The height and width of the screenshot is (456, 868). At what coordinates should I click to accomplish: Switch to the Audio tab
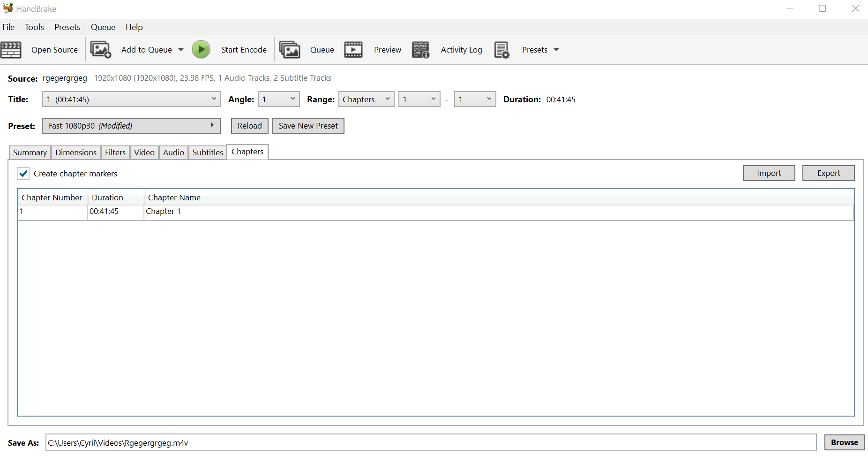pos(173,152)
